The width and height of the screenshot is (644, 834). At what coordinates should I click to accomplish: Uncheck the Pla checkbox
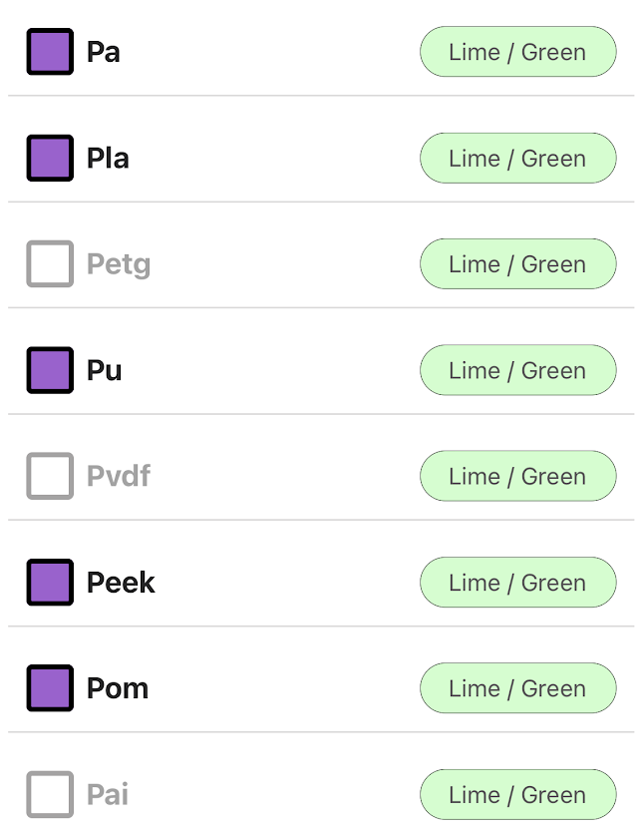tap(50, 158)
